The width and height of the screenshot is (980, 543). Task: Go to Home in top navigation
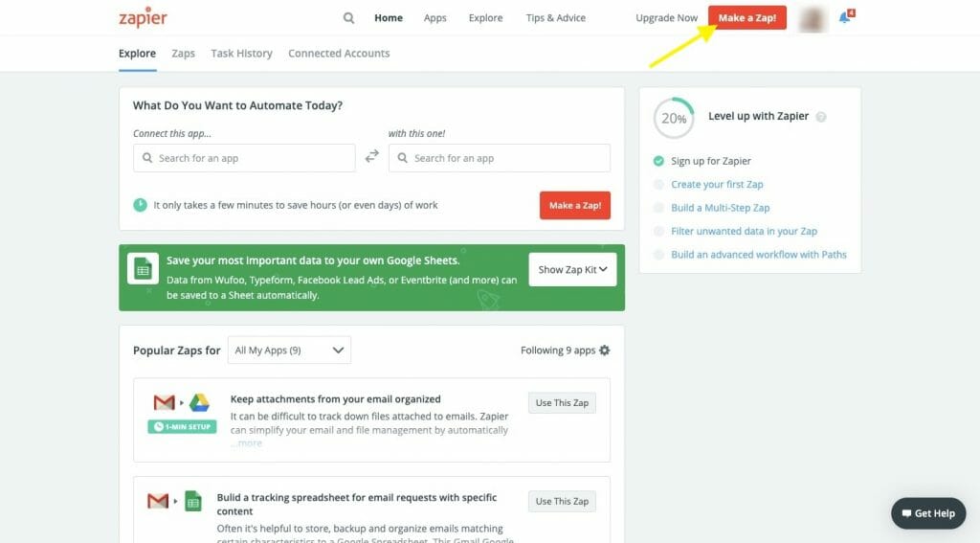pyautogui.click(x=389, y=18)
